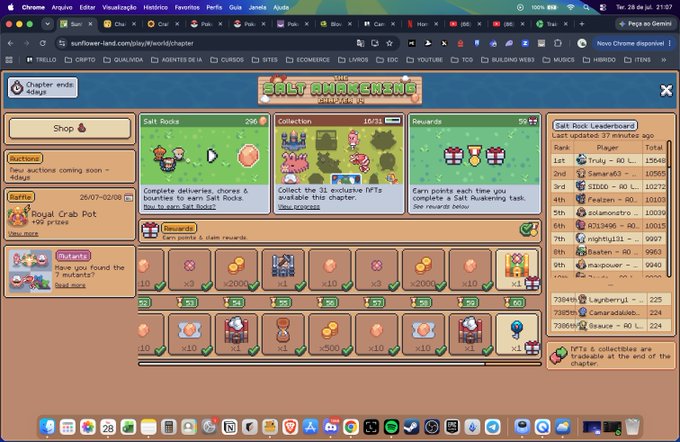680x442 pixels.
Task: Click the salt rock icon beside 296
Action: coord(263,121)
